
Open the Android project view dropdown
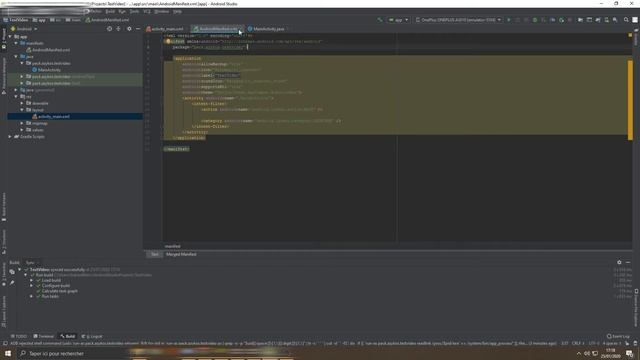click(24, 29)
